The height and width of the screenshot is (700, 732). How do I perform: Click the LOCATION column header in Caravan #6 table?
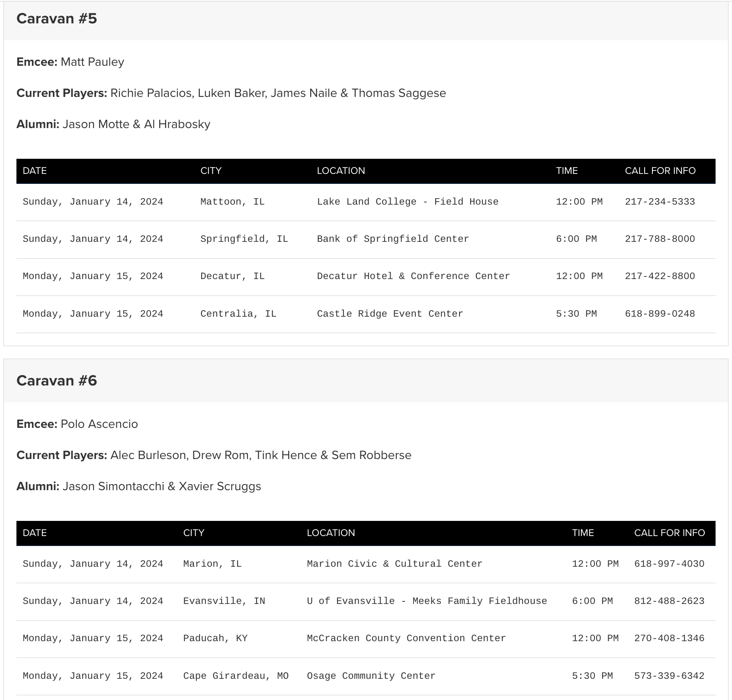point(331,533)
